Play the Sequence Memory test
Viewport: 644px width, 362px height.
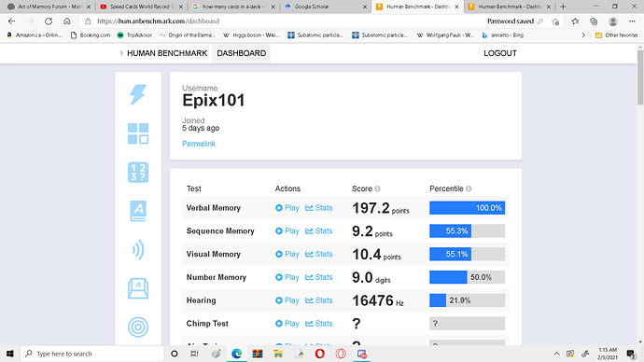coord(287,231)
